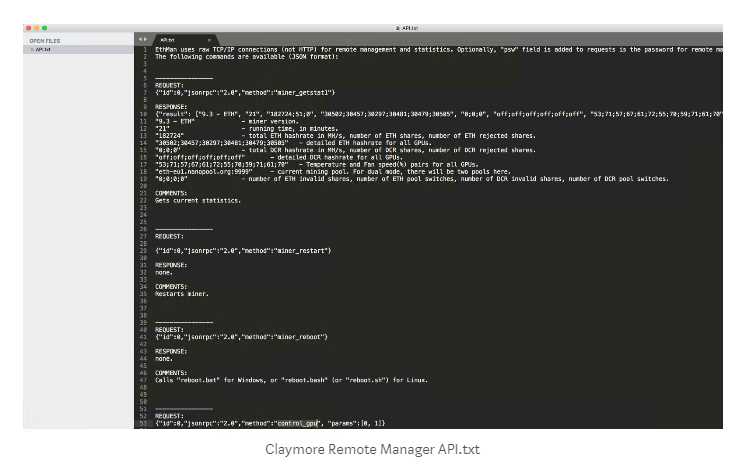The image size is (739, 470).
Task: Click the 'running time, in minutes' line
Action: [246, 129]
